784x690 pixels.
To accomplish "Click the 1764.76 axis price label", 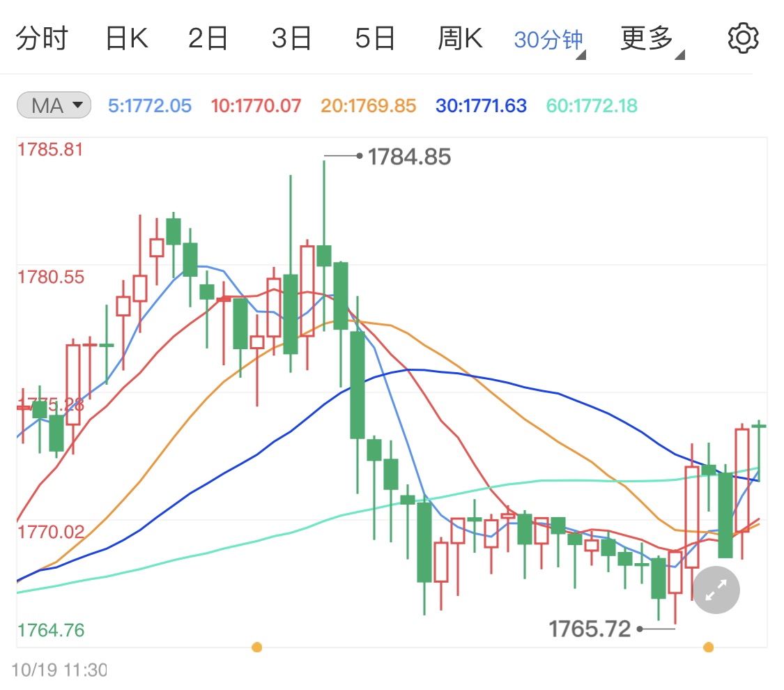I will click(x=50, y=630).
